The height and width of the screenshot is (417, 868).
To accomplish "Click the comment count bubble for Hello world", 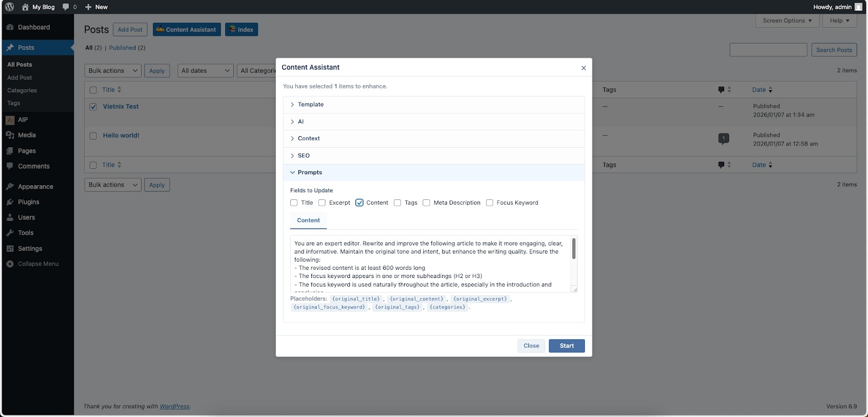I will (x=723, y=138).
